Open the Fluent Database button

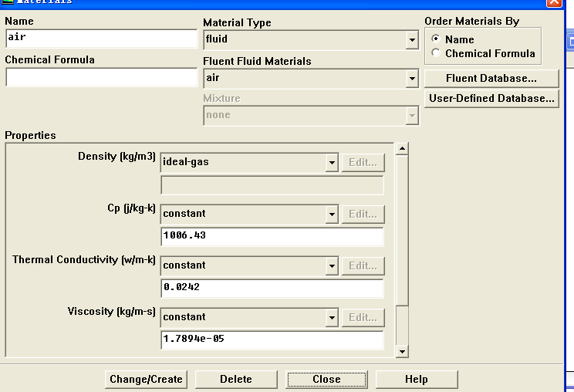491,79
